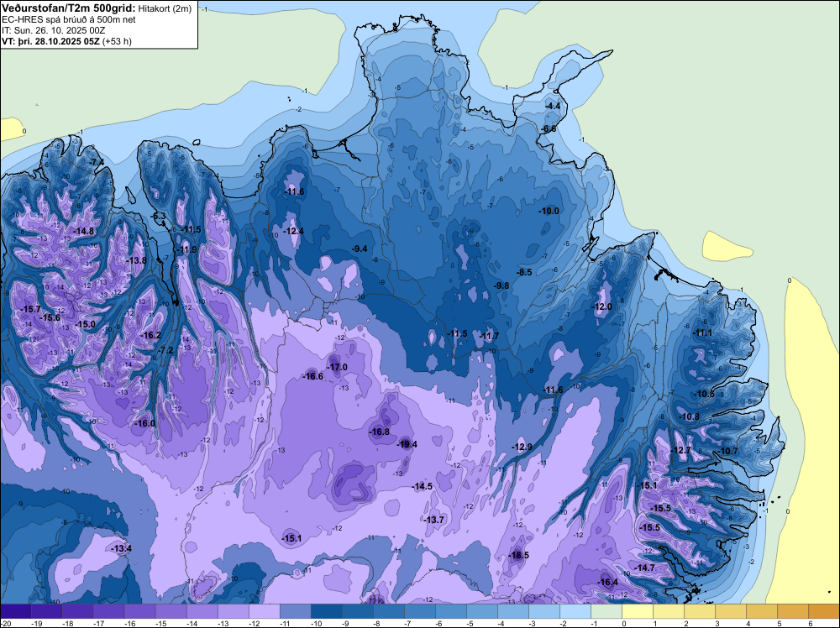Screen dimensions: 840x628
Task: Click the -10.7 temperature label
Action: coord(727,452)
